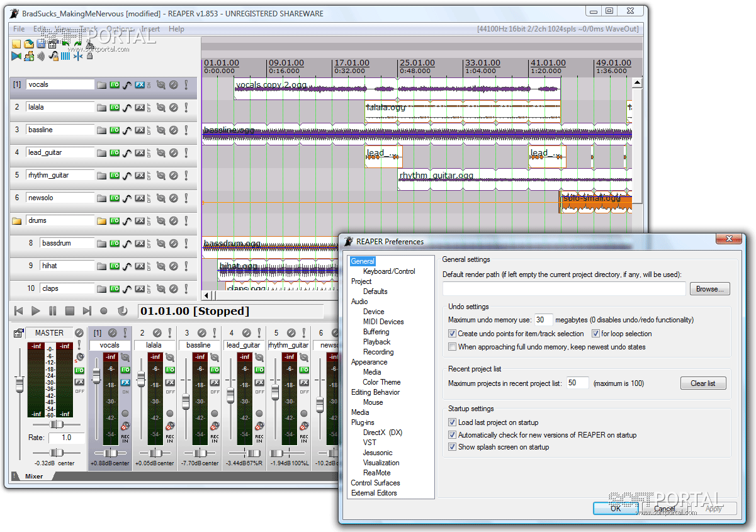Screen dimensions: 756x532
Task: Open the Insert menu
Action: click(x=150, y=29)
